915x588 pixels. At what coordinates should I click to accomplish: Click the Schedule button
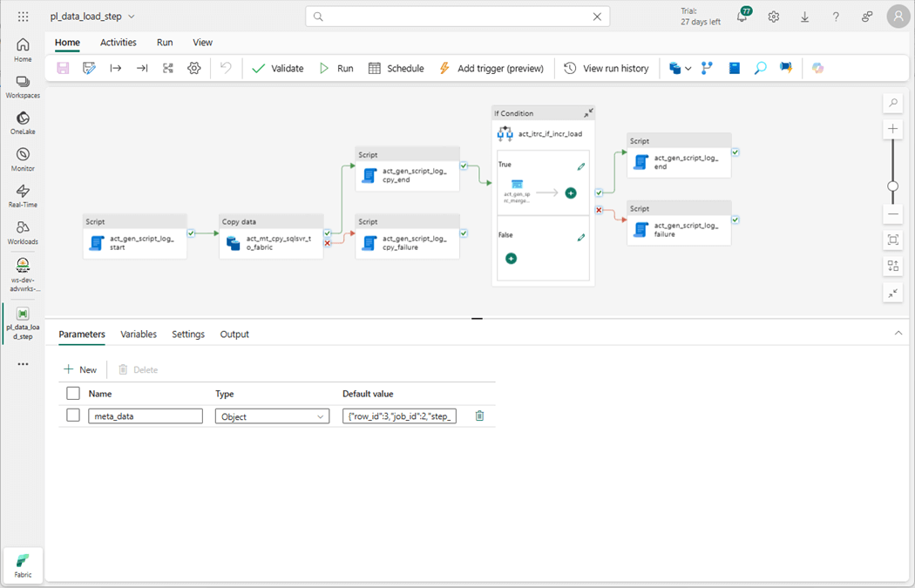(396, 68)
